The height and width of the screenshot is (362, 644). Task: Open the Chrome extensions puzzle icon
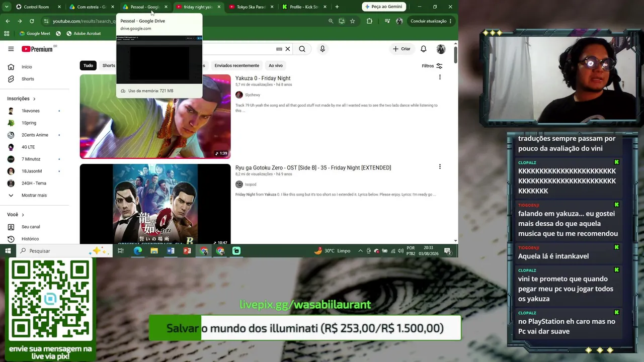(369, 21)
